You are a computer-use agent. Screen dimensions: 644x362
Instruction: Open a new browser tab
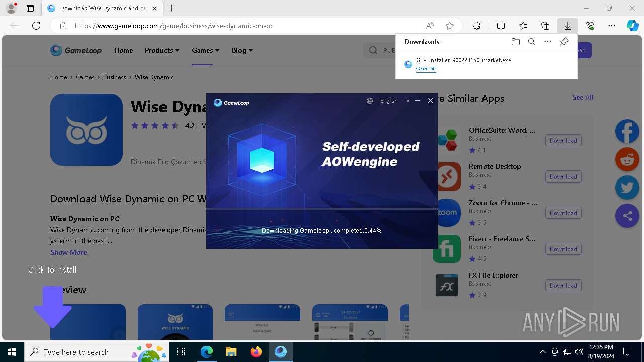point(172,8)
